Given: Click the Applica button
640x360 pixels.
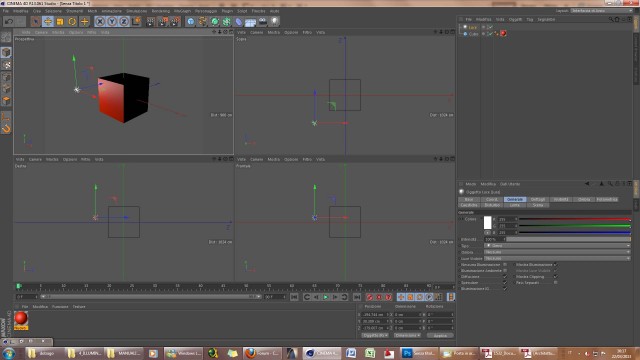Looking at the screenshot, I should 440,336.
